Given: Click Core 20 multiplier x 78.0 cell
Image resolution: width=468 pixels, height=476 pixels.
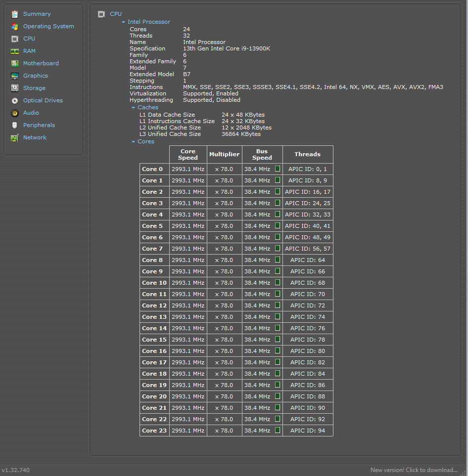Looking at the screenshot, I should click(224, 396).
